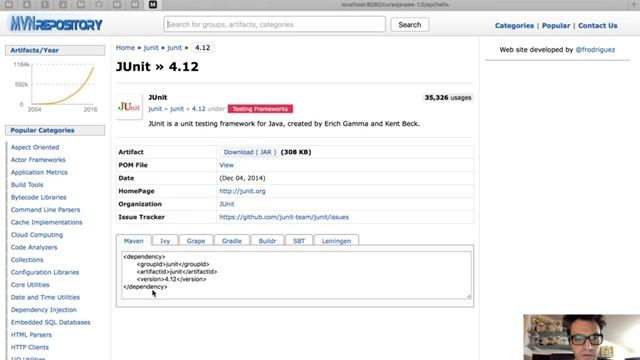Go to Home in breadcrumb
Viewport: 640px width, 360px height.
click(x=125, y=48)
